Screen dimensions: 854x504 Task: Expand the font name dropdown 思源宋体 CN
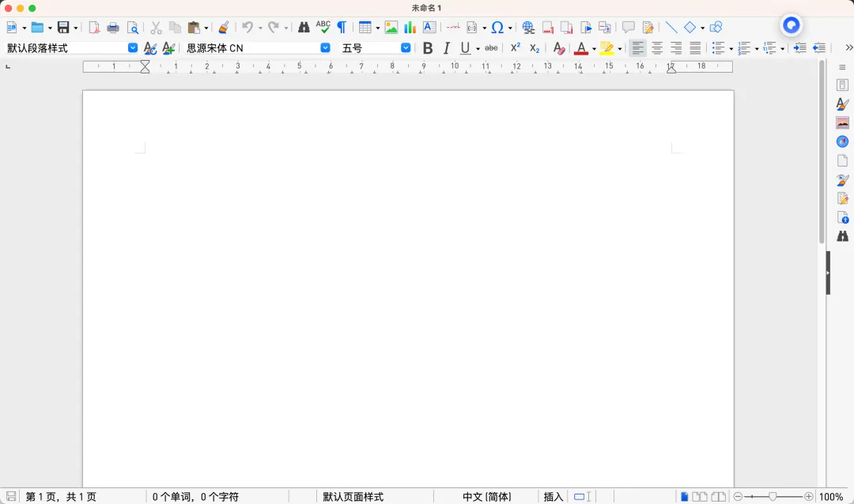point(325,48)
